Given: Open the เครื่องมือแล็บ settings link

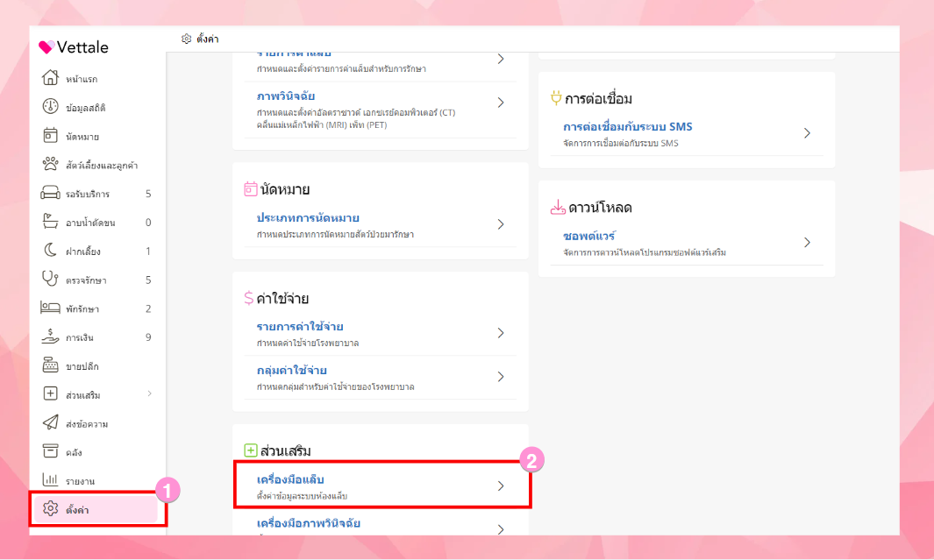Looking at the screenshot, I should [x=290, y=479].
